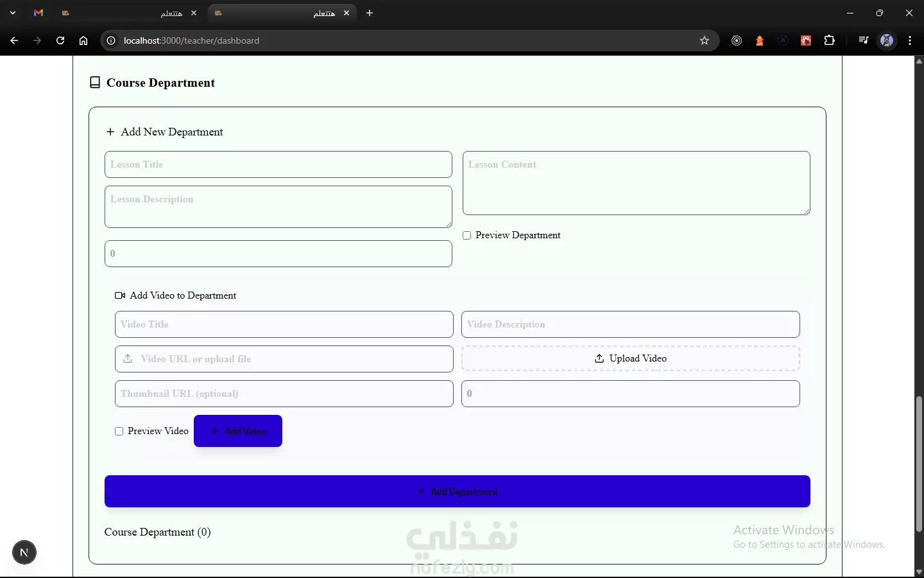
Task: Click the Add Video button
Action: coord(238,431)
